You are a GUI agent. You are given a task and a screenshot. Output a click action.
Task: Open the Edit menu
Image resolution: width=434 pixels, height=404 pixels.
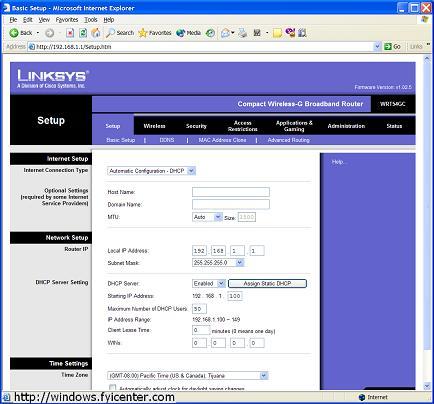[x=28, y=20]
